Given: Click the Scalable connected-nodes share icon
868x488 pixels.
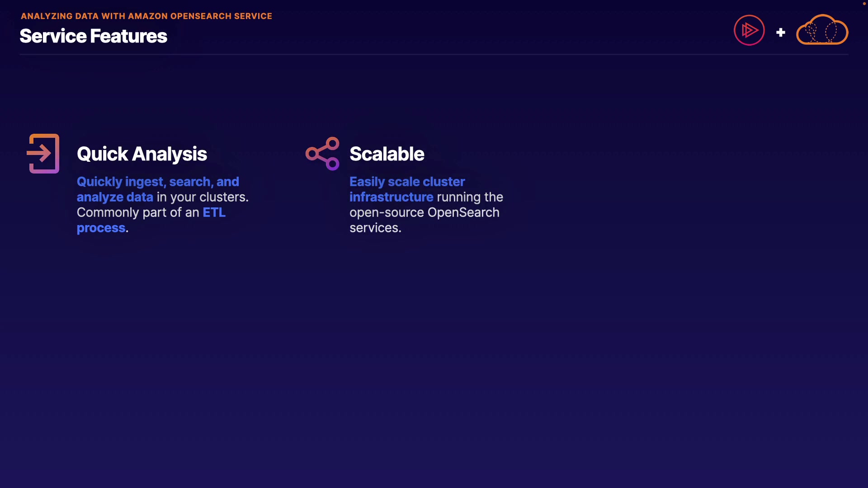Looking at the screenshot, I should pos(322,154).
